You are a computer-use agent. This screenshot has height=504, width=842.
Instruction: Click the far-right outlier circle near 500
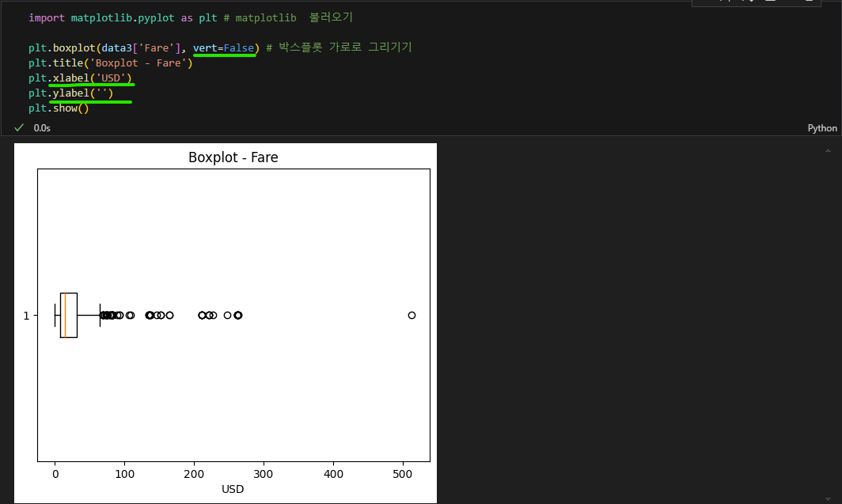pos(412,315)
